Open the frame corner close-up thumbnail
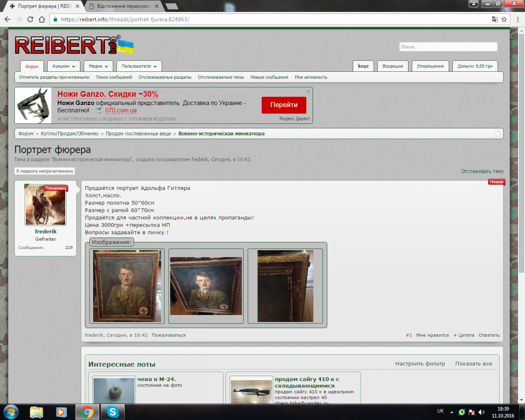Viewport: 525px width, 420px height. 285,286
